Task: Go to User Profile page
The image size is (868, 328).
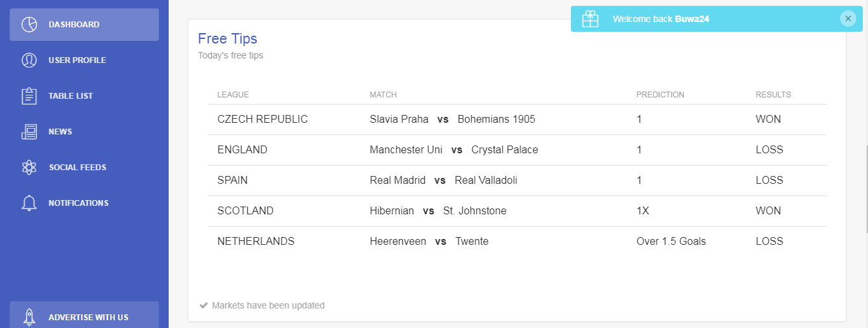Action: [x=84, y=60]
